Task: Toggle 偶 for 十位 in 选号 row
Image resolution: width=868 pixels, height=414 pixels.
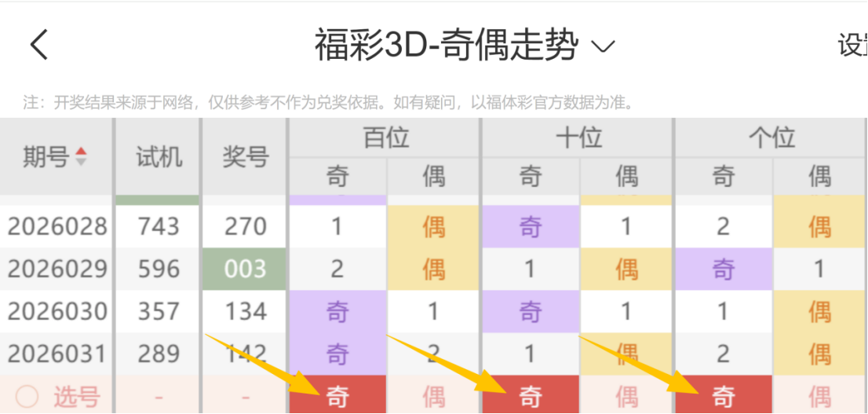Action: coord(626,396)
